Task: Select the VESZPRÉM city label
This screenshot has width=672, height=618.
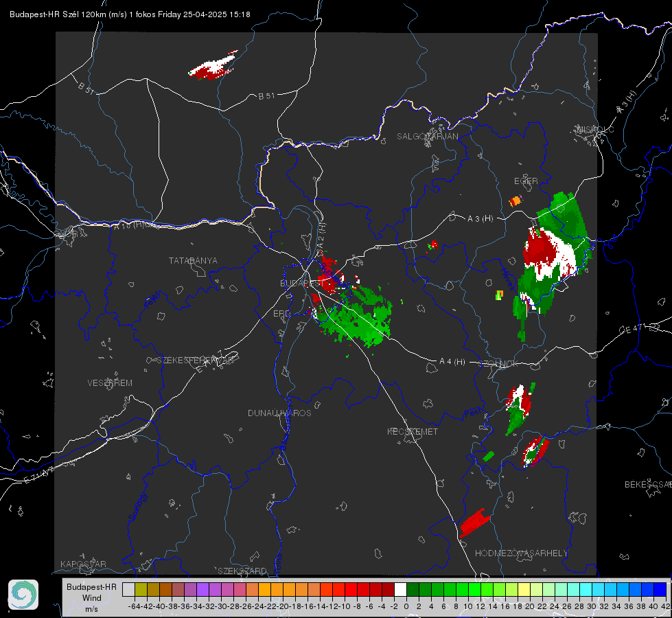Action: [110, 382]
